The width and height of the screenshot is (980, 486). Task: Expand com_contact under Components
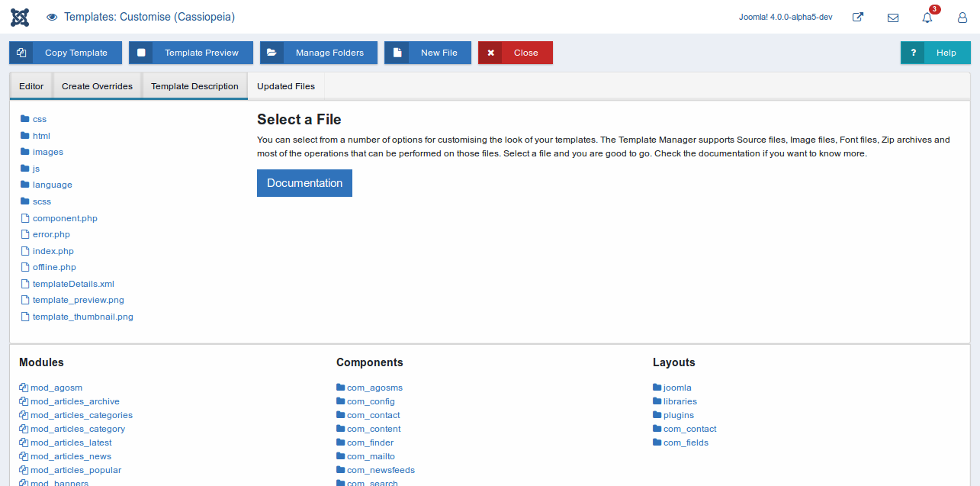point(374,415)
